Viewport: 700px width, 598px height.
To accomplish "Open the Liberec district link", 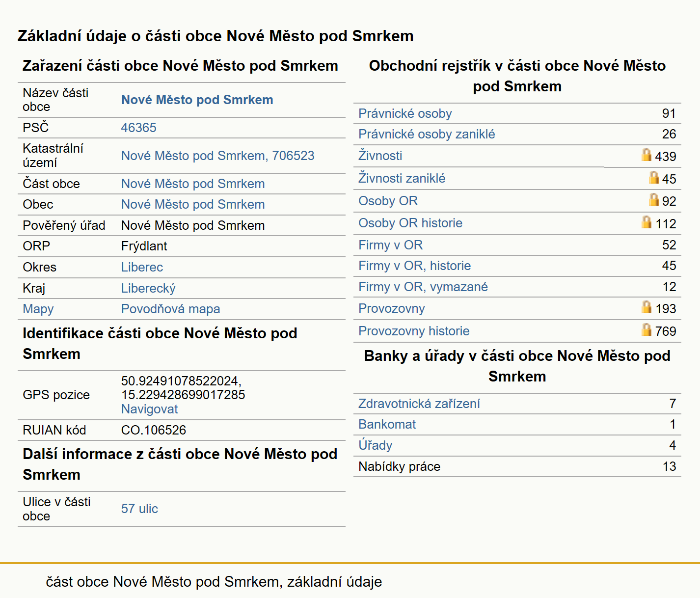I will coord(142,267).
